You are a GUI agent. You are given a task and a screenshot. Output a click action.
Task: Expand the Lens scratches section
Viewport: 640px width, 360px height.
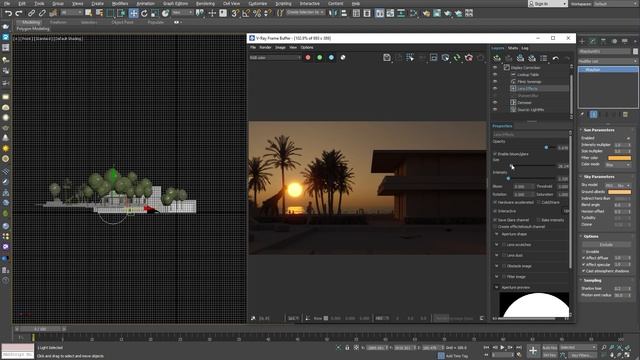(497, 244)
